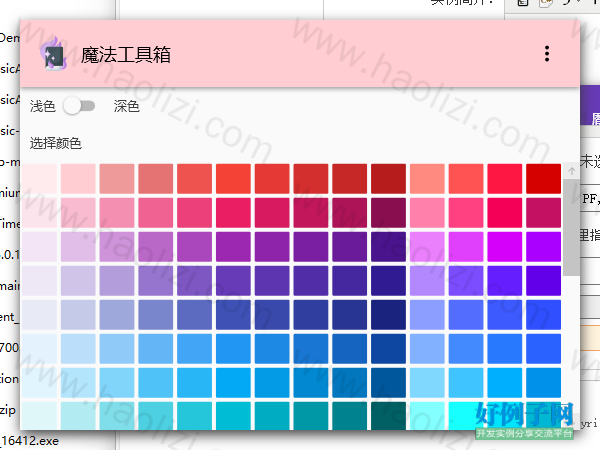This screenshot has width=600, height=450.
Task: Open the three-dot menu in 魔法工具箱 header
Action: pos(547,54)
